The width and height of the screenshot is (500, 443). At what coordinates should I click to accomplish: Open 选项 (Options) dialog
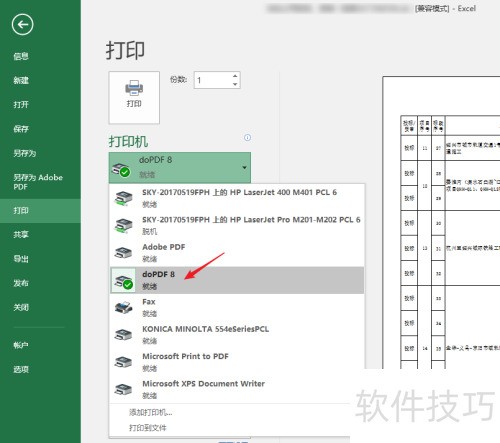(21, 369)
